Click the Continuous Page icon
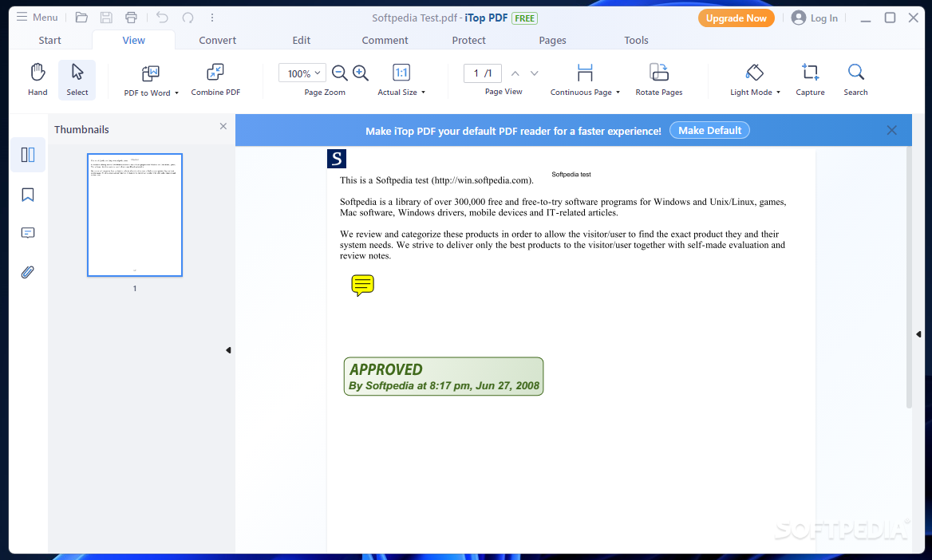 [585, 73]
